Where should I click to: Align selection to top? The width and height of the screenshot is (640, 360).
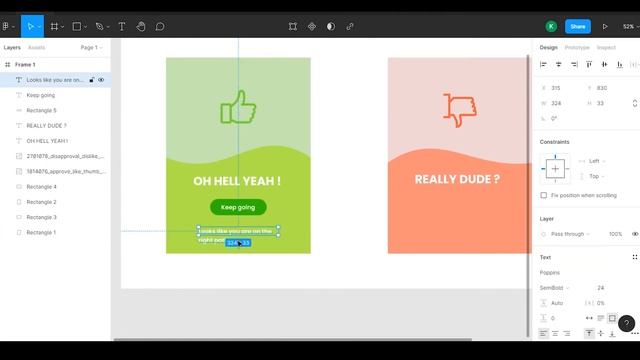pyautogui.click(x=589, y=64)
